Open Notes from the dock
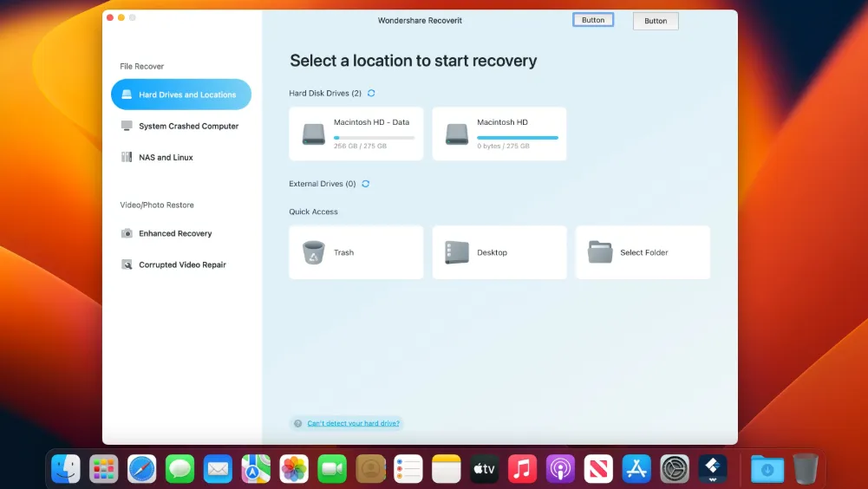The image size is (868, 489). click(x=447, y=469)
